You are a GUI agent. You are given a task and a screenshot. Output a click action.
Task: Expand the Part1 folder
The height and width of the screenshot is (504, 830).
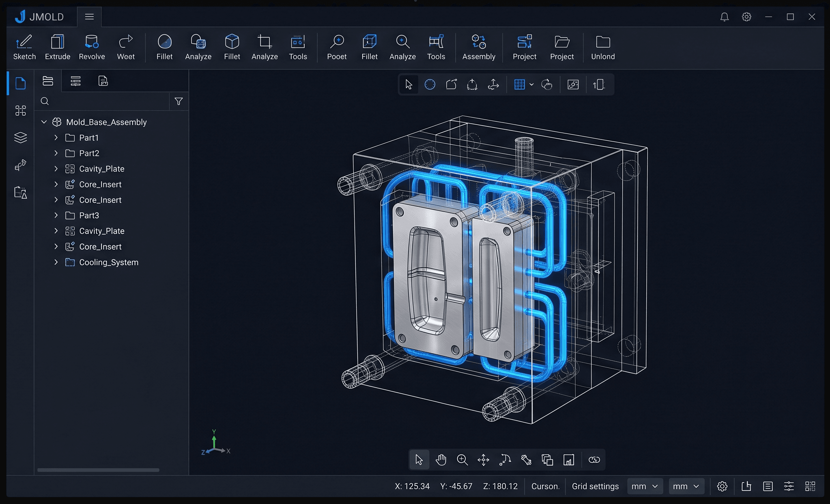point(56,138)
